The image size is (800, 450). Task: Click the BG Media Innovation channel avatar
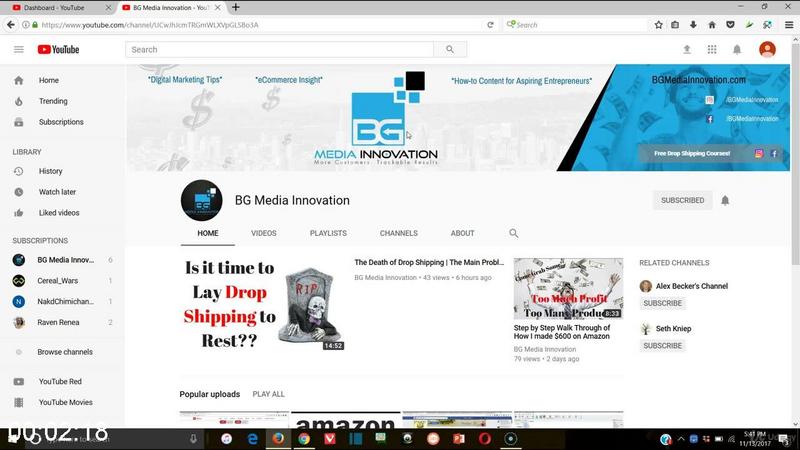pyautogui.click(x=202, y=201)
